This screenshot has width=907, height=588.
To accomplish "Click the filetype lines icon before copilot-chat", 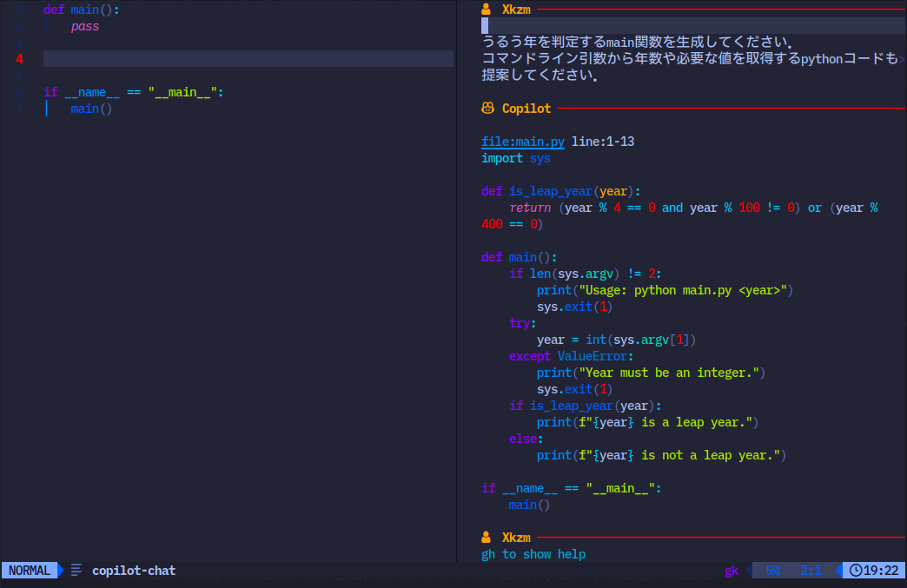I will [x=76, y=571].
